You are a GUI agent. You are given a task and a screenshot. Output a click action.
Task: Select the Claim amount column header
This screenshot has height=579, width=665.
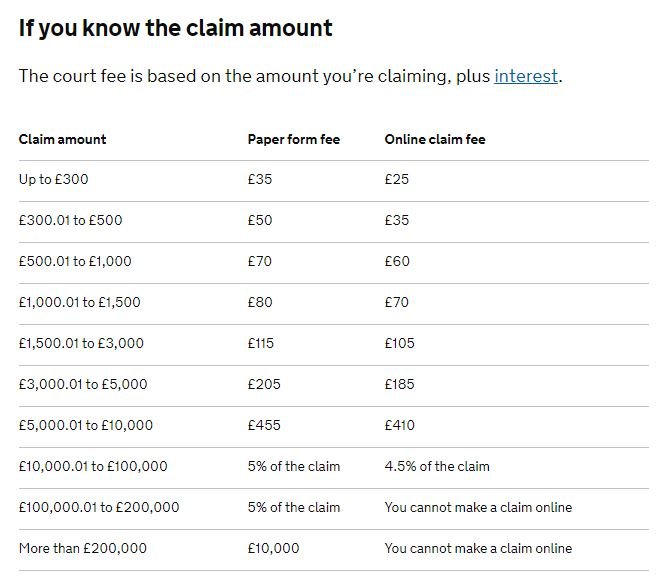tap(62, 139)
